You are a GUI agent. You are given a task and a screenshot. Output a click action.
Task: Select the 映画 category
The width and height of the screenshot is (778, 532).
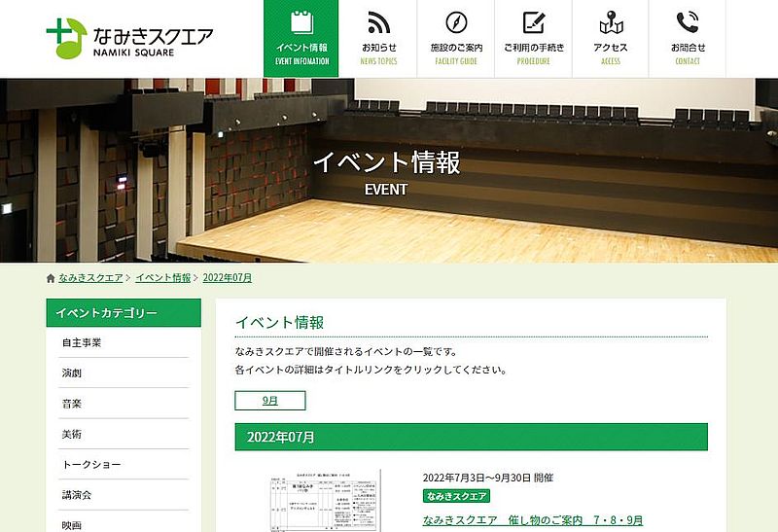(x=124, y=523)
